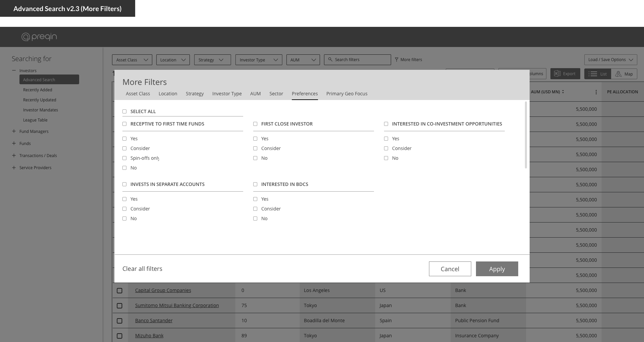
Task: Switch to AUM tab in More Filters
Action: pos(255,94)
